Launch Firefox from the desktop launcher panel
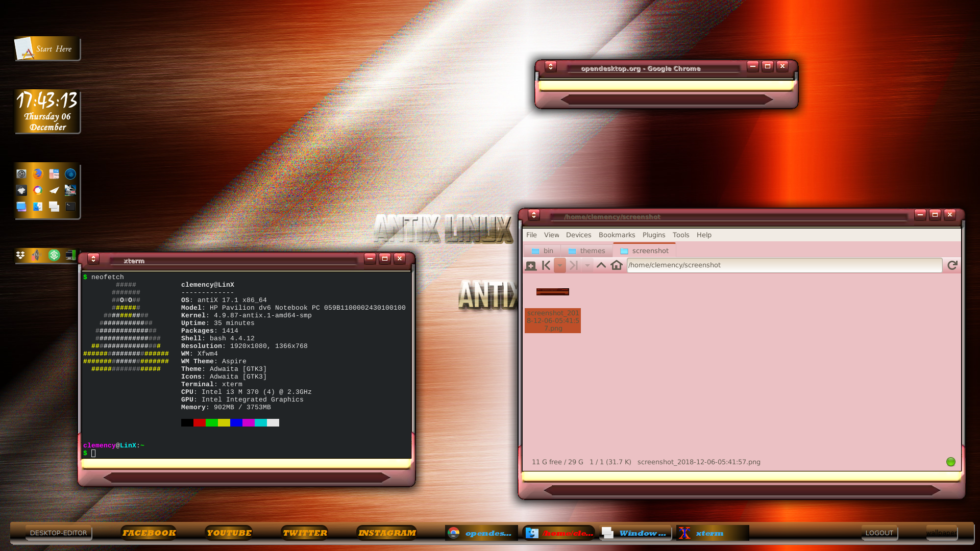Screen dimensions: 980x551 point(37,174)
